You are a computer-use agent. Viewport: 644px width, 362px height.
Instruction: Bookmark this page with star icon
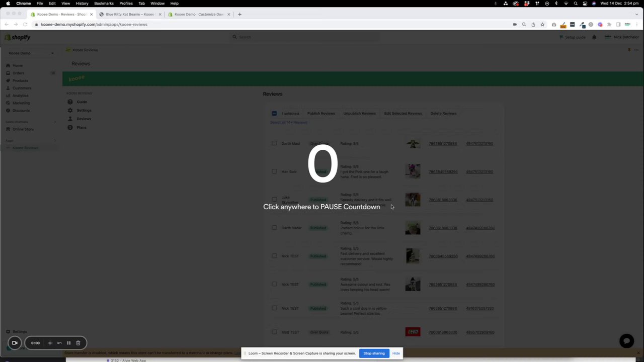pos(542,24)
